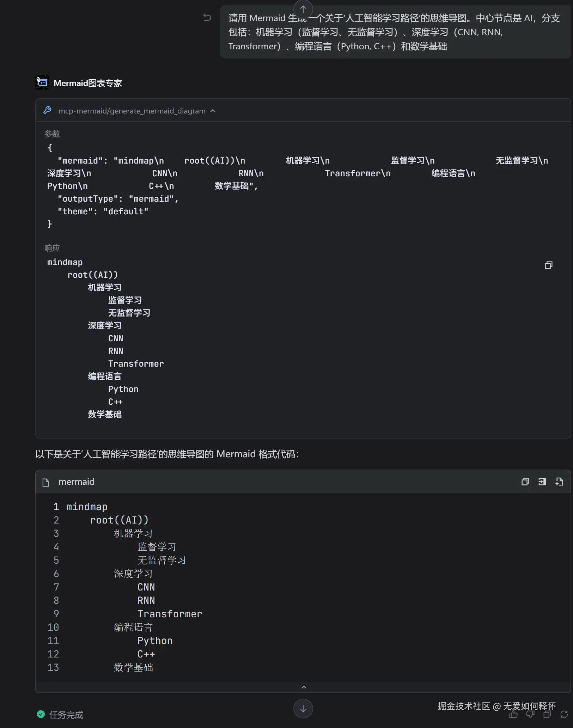Click the user prompt bubble about 人工智能学习路径
This screenshot has height=728, width=573.
click(x=395, y=32)
